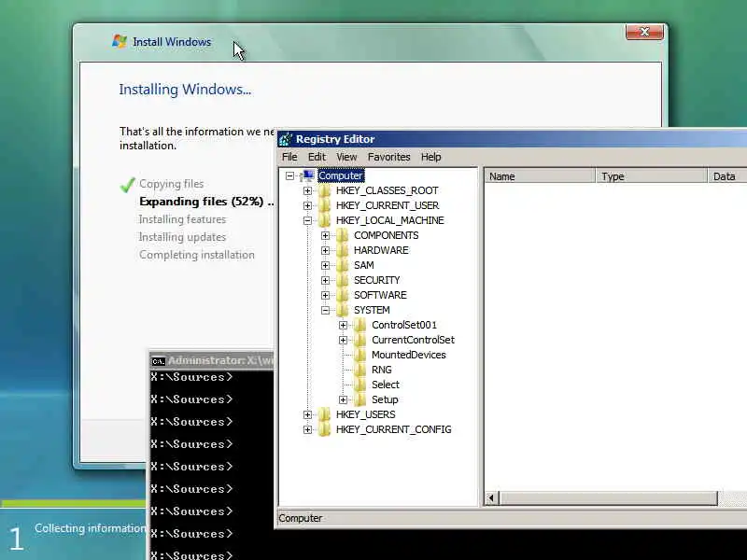Click the 'Collecting information' stage label

coord(90,528)
